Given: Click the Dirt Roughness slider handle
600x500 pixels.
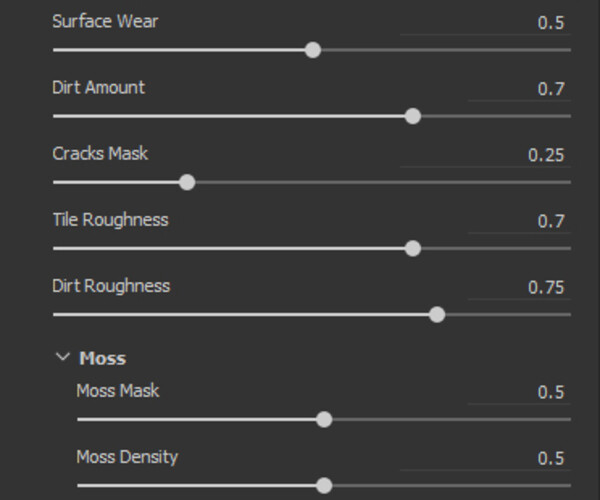Looking at the screenshot, I should click(x=437, y=314).
